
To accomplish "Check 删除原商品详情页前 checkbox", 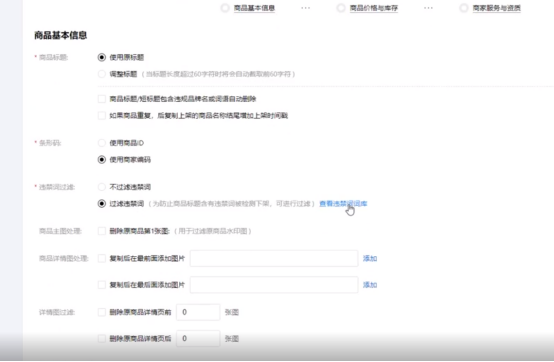I will click(102, 312).
